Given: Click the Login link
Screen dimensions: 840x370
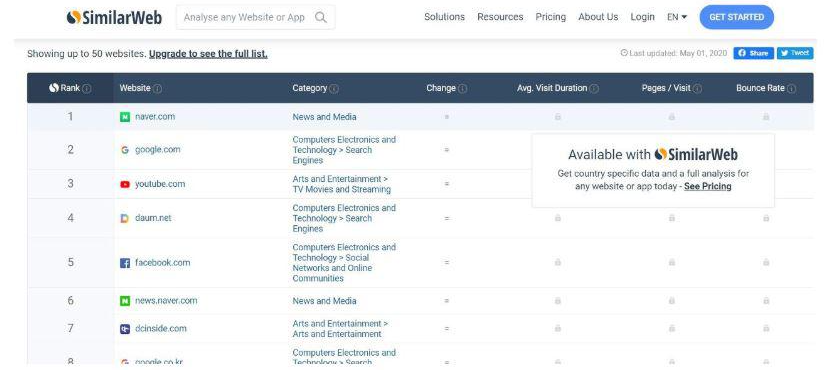Looking at the screenshot, I should click(642, 17).
